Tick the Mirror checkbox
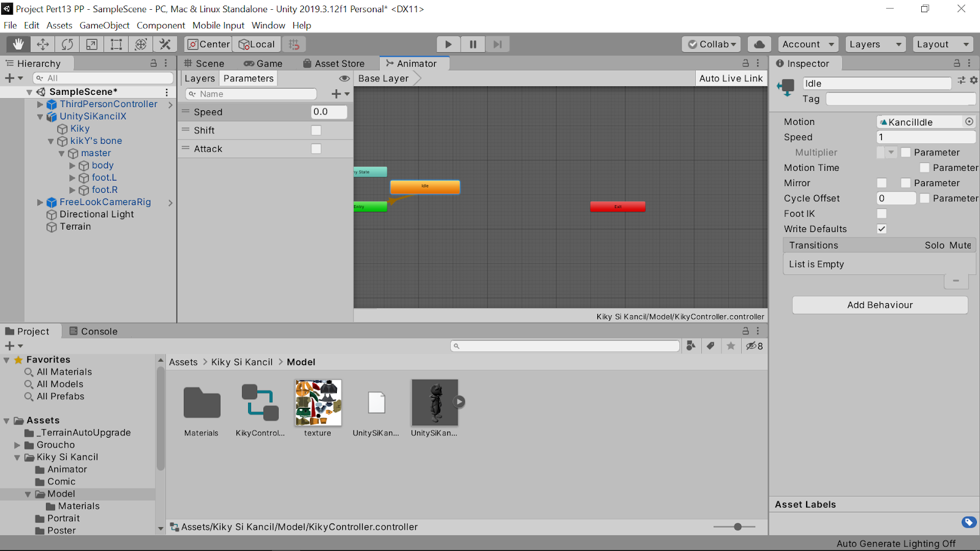 pyautogui.click(x=882, y=183)
